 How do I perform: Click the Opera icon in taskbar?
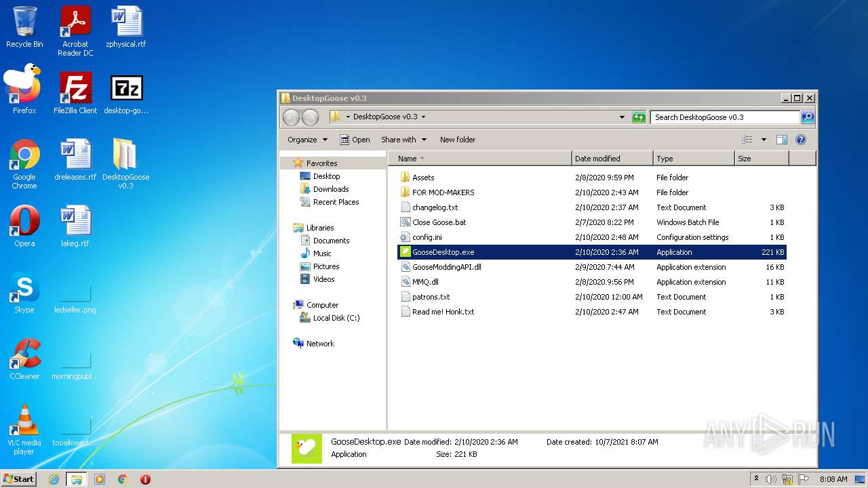pos(145,479)
